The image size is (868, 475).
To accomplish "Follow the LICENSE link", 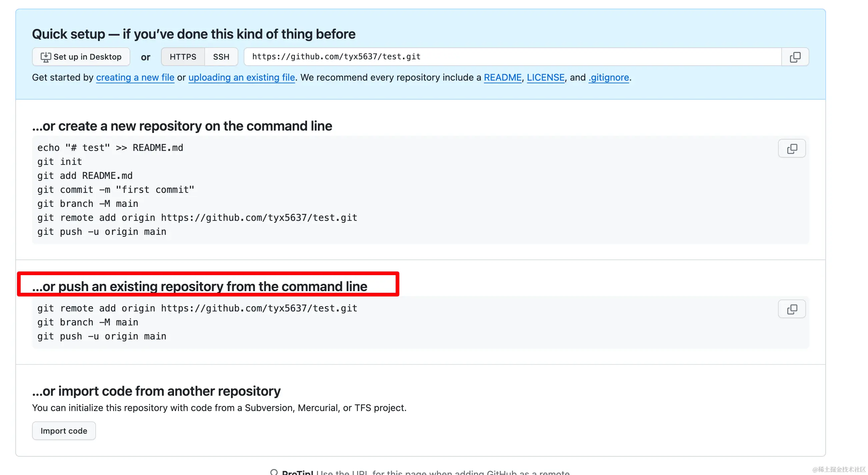I will click(x=546, y=77).
